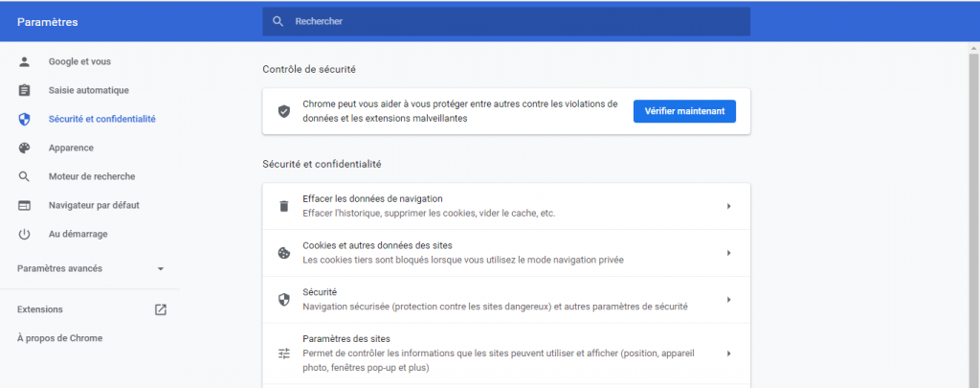Image resolution: width=980 pixels, height=388 pixels.
Task: Open the À propos de Chrome link
Action: (59, 338)
